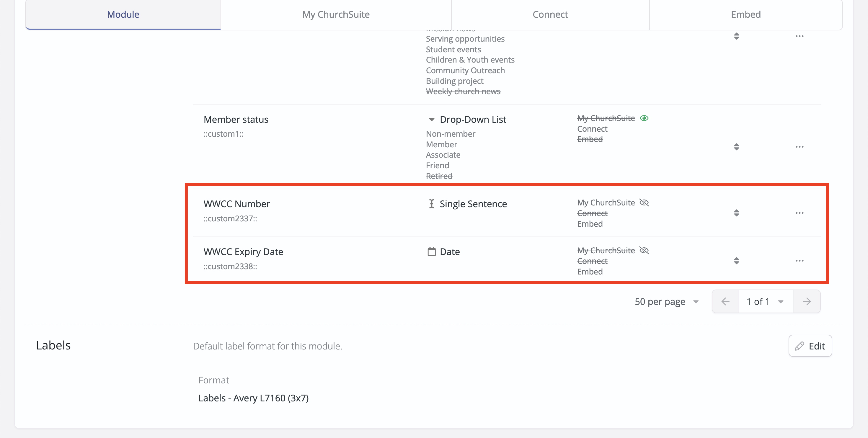This screenshot has height=438, width=868.
Task: Click the Edit button in the Labels section
Action: pyautogui.click(x=810, y=346)
